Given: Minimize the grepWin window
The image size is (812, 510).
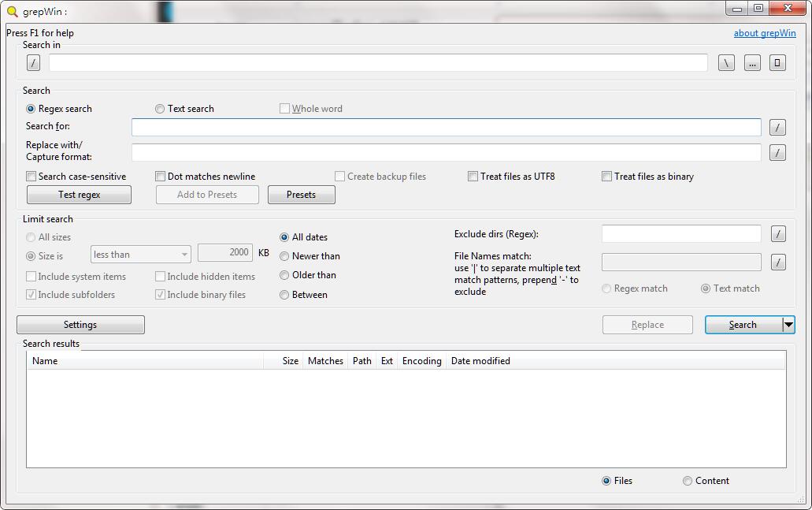Looking at the screenshot, I should point(737,9).
